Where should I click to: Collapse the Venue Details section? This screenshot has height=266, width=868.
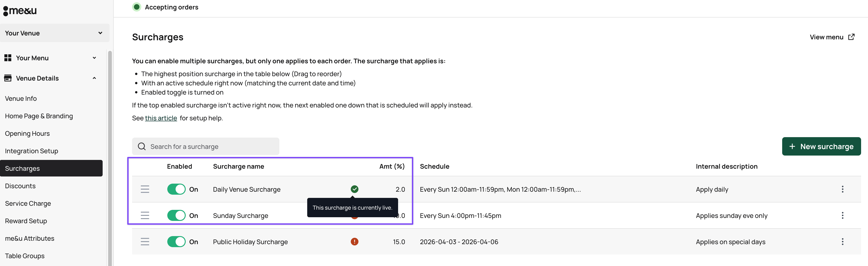pos(51,78)
